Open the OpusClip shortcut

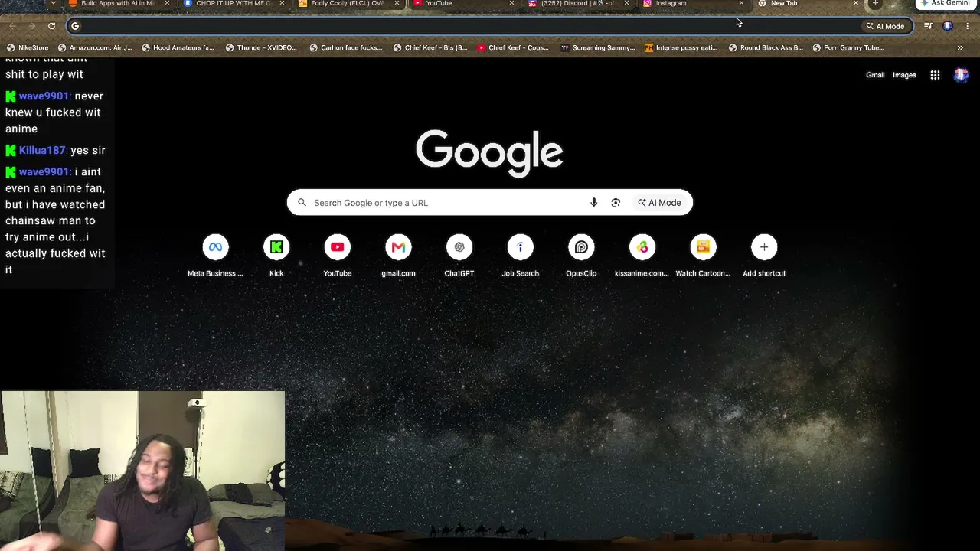pos(581,256)
